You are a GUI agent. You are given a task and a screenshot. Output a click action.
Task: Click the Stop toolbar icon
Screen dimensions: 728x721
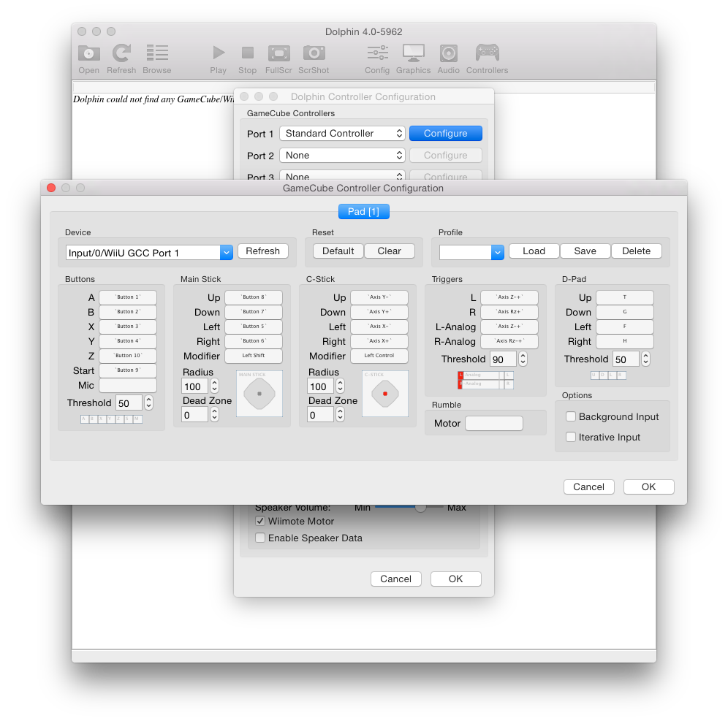(x=248, y=53)
